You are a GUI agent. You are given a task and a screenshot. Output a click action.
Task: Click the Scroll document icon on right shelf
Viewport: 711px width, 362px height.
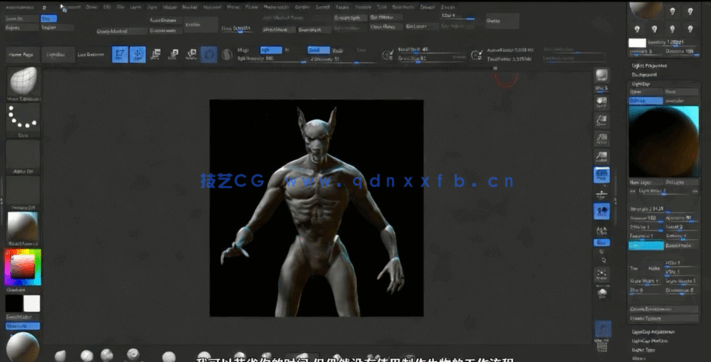pyautogui.click(x=602, y=103)
